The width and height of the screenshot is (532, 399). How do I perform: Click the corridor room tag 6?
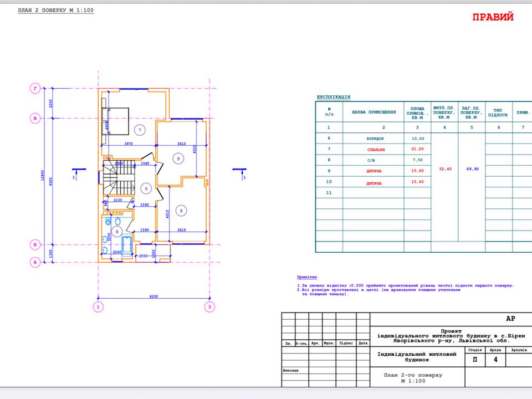(x=146, y=188)
